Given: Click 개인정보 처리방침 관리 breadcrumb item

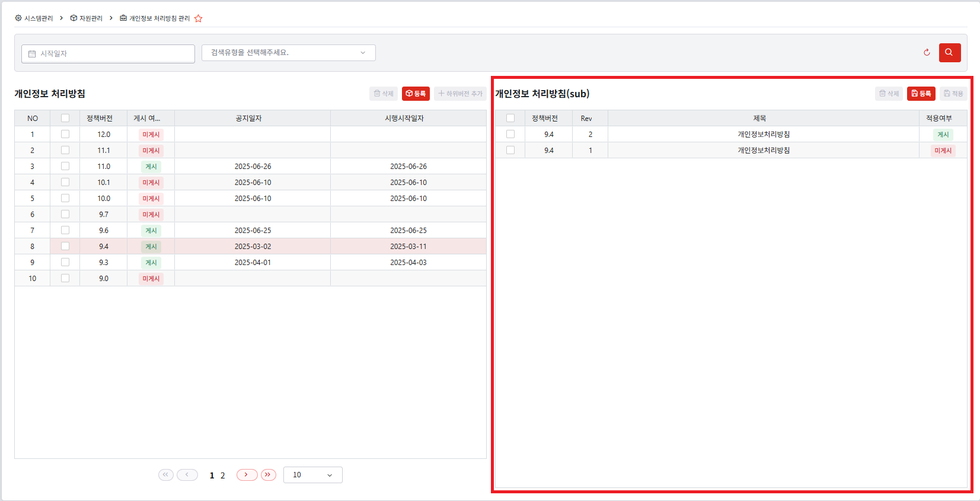Looking at the screenshot, I should [159, 18].
